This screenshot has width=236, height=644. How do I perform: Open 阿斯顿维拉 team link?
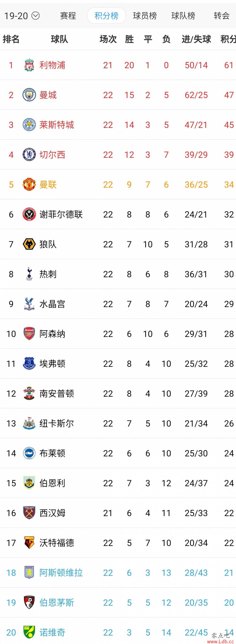coord(61,573)
